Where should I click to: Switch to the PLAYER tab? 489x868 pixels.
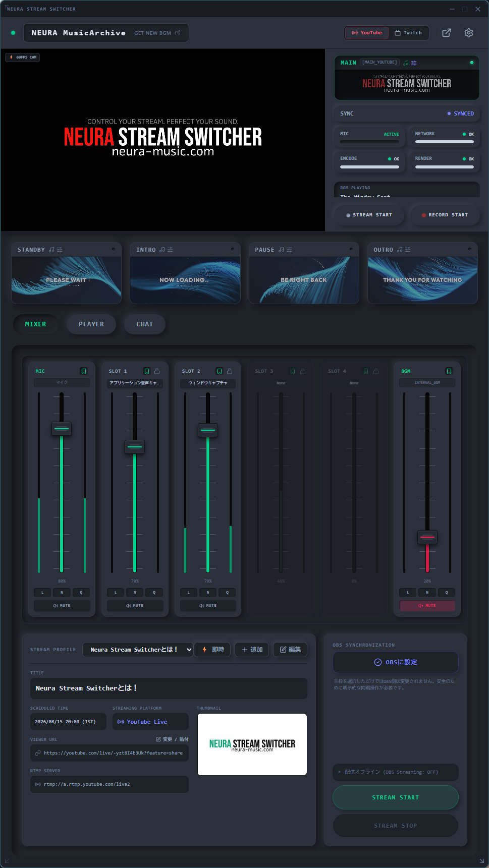pyautogui.click(x=91, y=324)
